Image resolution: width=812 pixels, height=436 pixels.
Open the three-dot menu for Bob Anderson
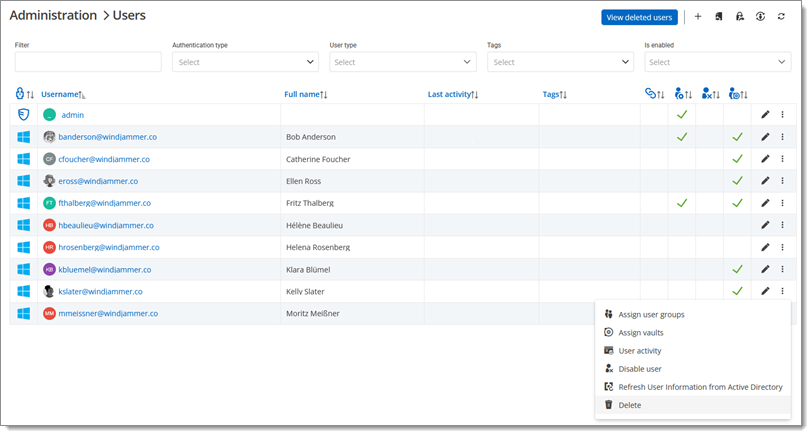tap(782, 137)
